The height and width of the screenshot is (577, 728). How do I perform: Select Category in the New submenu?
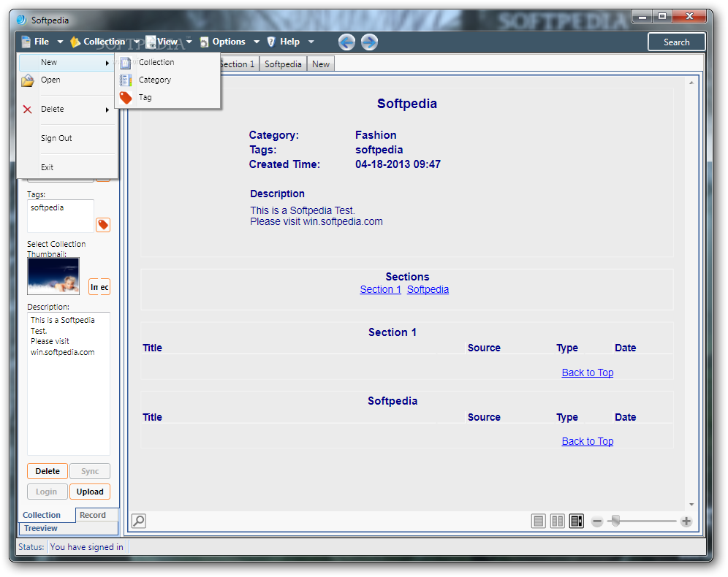(x=155, y=80)
